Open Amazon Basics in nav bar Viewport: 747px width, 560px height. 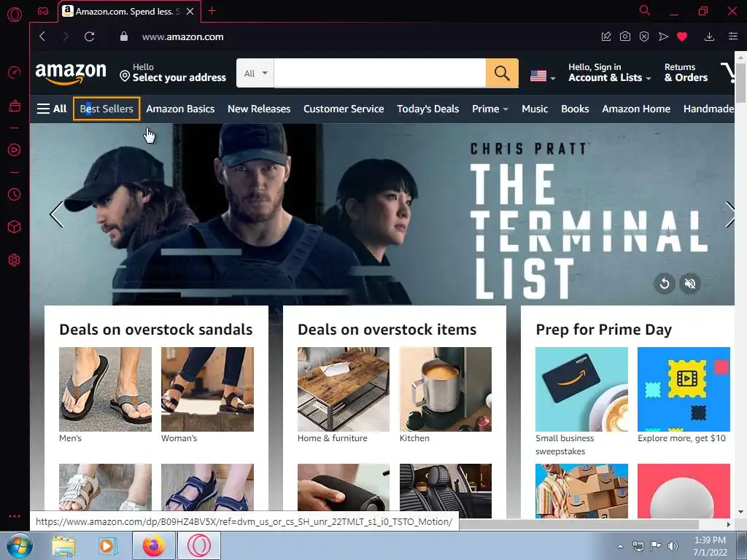(180, 109)
